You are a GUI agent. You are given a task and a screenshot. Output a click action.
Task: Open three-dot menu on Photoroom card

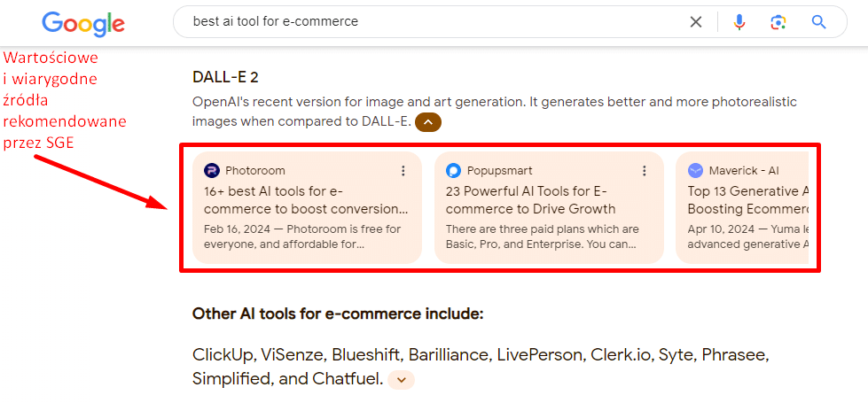(x=403, y=171)
